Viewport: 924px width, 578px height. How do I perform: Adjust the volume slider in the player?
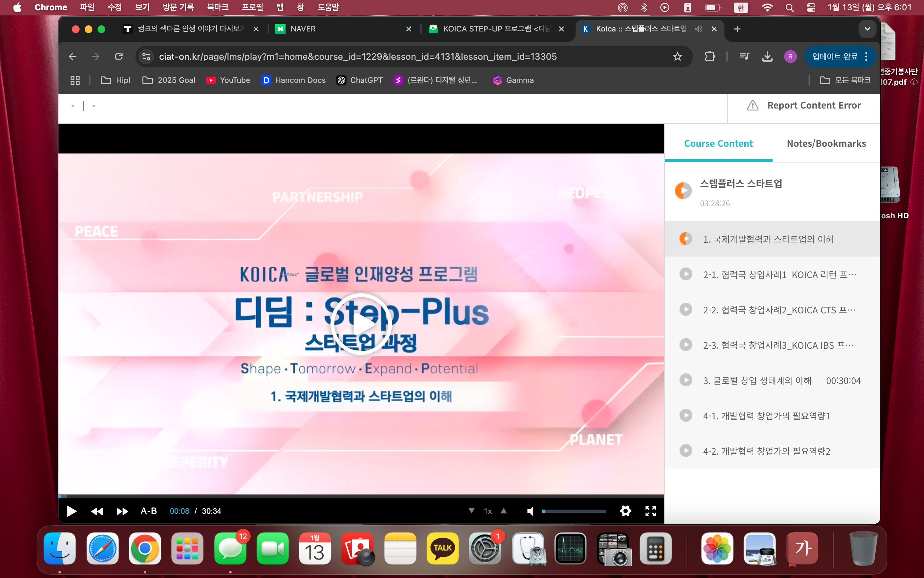[574, 511]
